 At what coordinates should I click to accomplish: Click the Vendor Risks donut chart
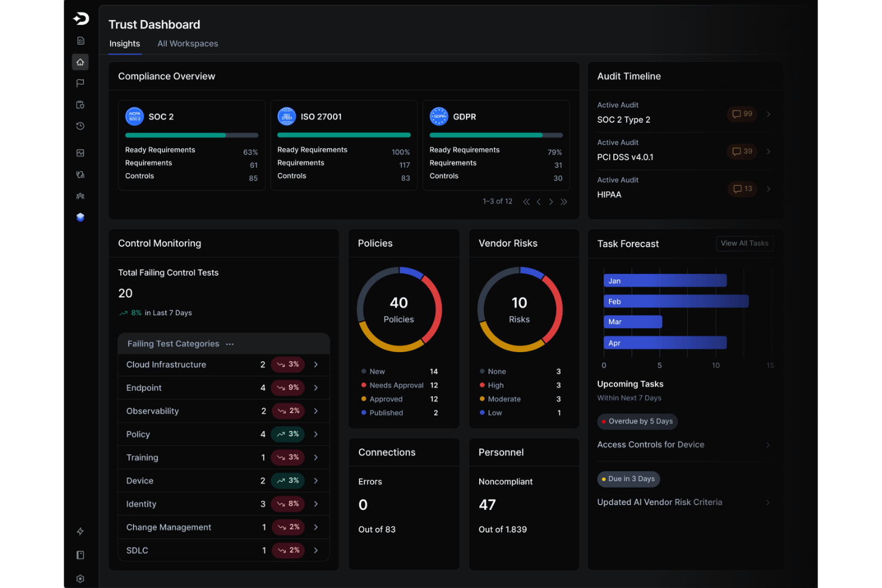(x=520, y=309)
